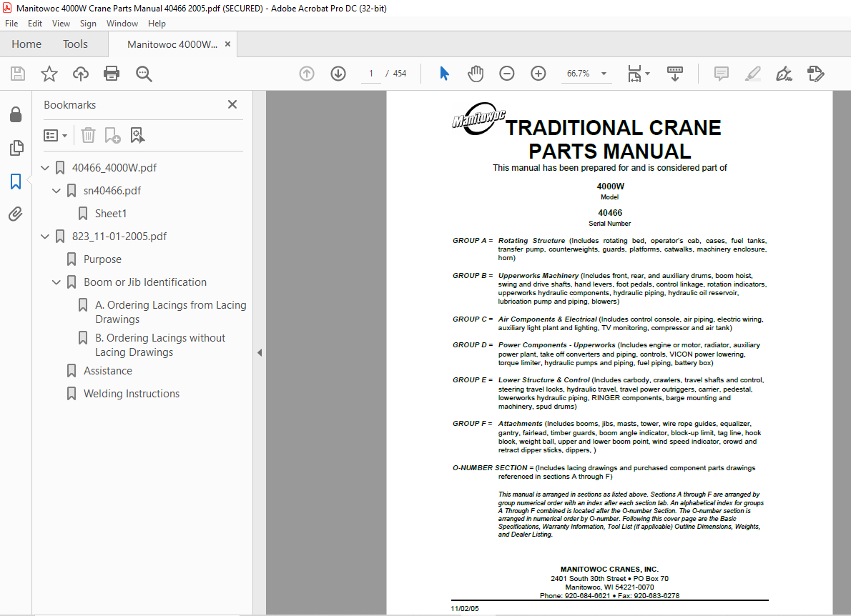The image size is (851, 616).
Task: Collapse the navigation pane arrow
Action: (x=260, y=352)
